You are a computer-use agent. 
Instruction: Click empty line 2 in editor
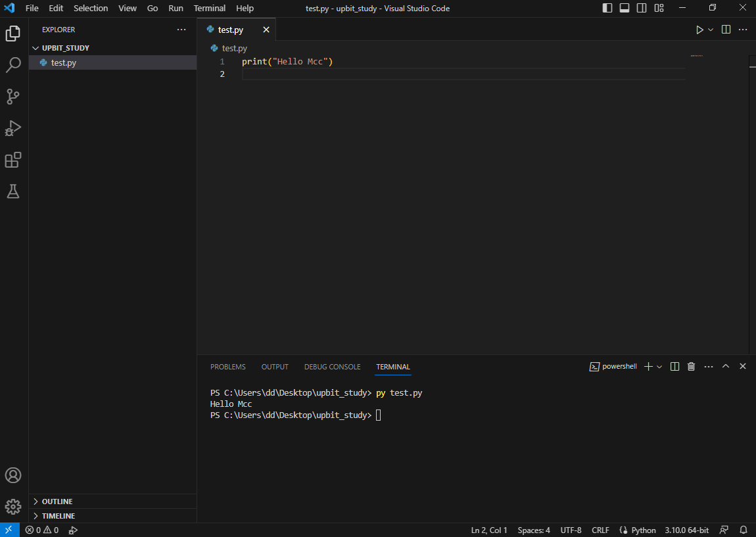tap(463, 74)
